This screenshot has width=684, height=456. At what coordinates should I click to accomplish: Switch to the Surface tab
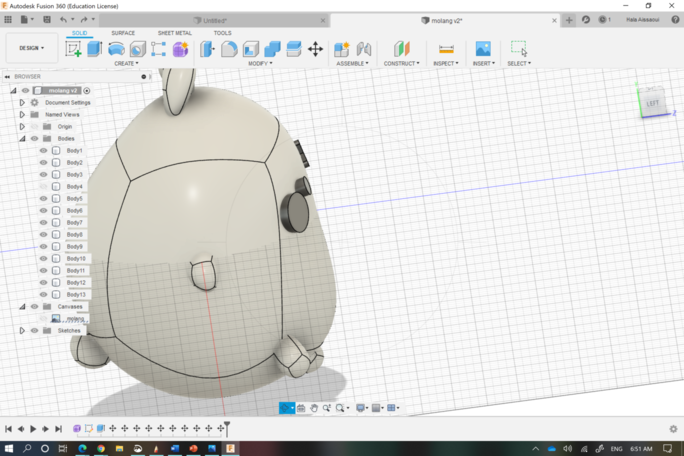coord(123,33)
